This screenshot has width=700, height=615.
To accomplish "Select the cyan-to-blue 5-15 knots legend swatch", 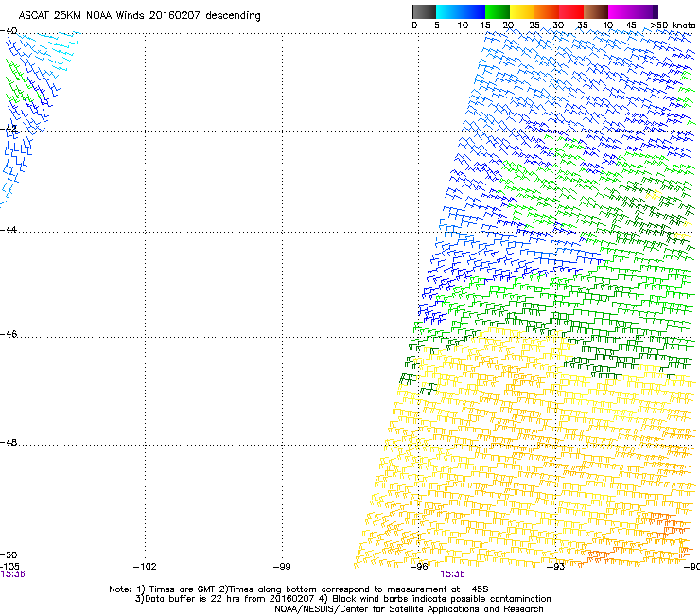I will (x=461, y=11).
